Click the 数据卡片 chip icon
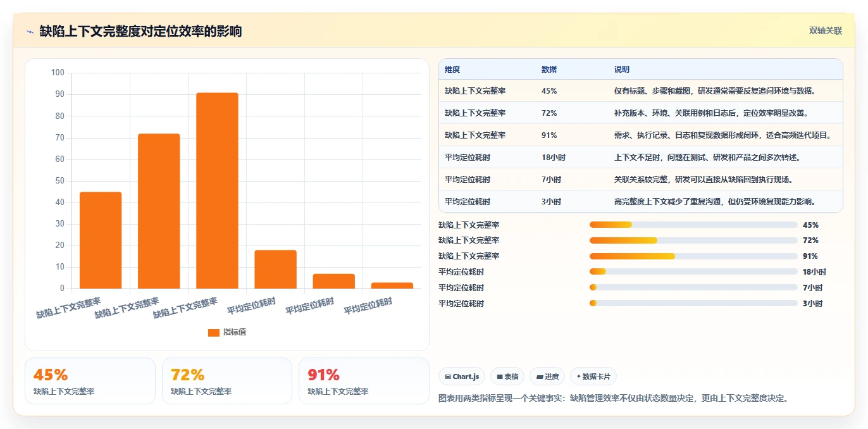The width and height of the screenshot is (868, 429). pyautogui.click(x=579, y=376)
